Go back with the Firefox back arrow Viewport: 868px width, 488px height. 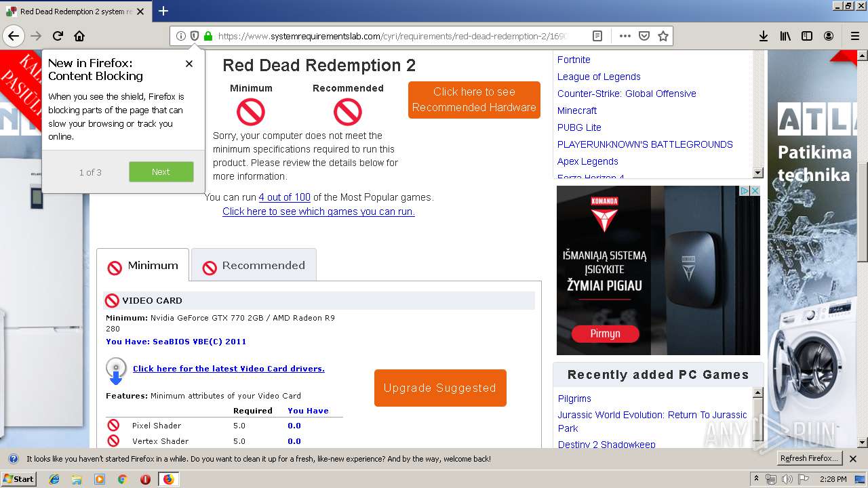pos(14,36)
